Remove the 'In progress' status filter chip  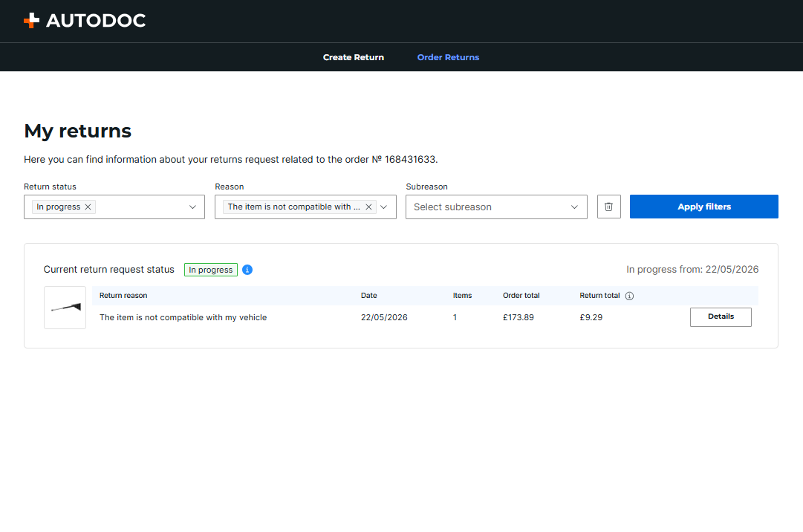point(88,207)
